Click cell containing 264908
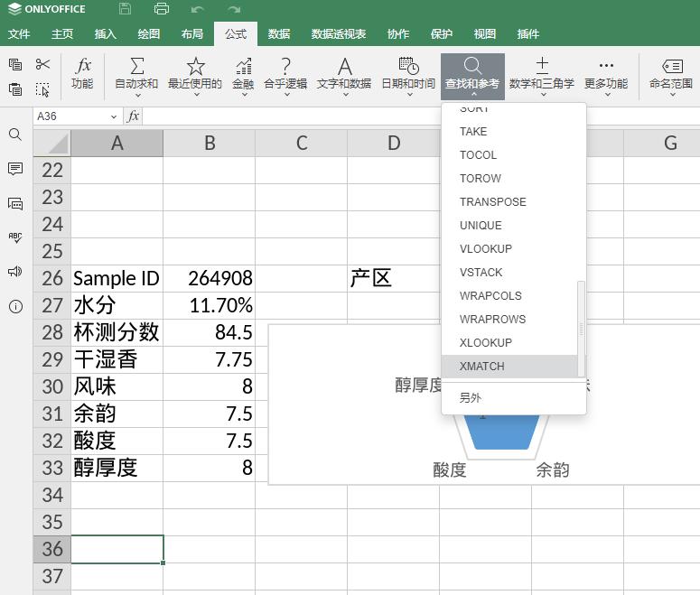 click(209, 278)
